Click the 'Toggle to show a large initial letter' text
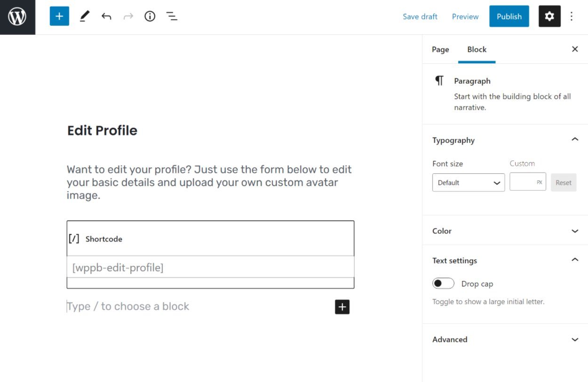 pos(488,302)
